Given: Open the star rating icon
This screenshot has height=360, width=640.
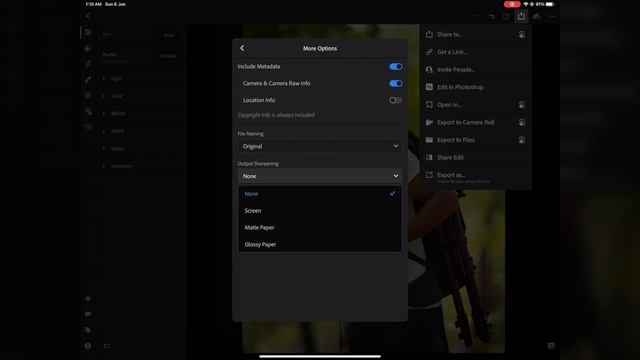Looking at the screenshot, I should point(88,299).
